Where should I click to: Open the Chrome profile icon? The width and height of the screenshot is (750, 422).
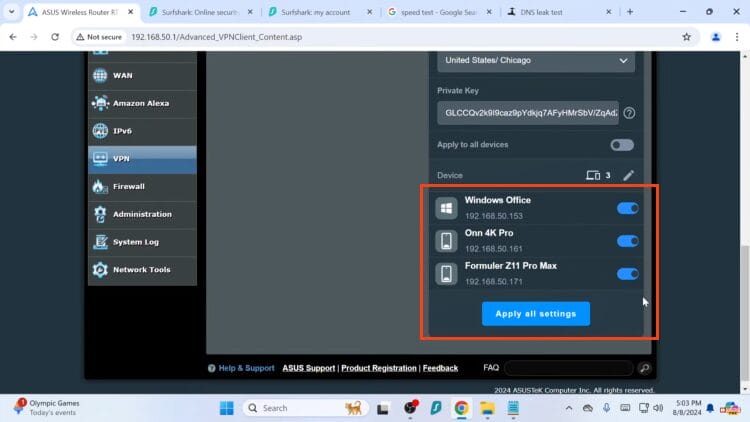(716, 37)
